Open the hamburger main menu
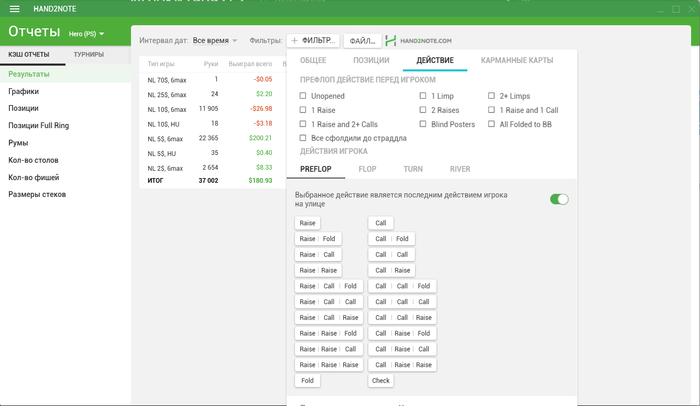 pyautogui.click(x=14, y=9)
